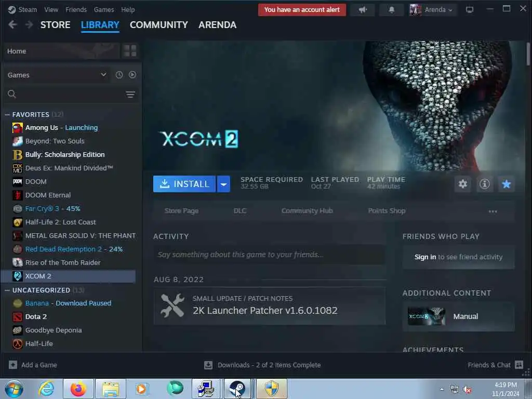Click Sign in for friend activity
This screenshot has width=532, height=399.
pyautogui.click(x=425, y=257)
